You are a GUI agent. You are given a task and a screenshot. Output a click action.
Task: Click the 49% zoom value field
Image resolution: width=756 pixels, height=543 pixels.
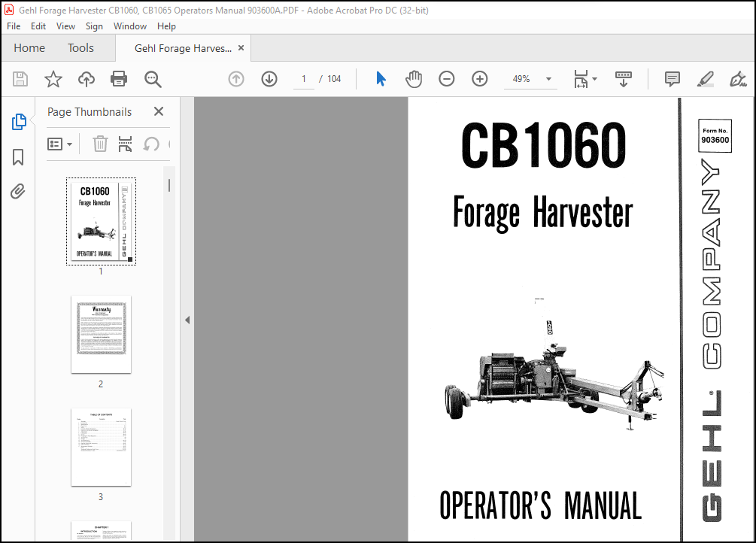[x=521, y=79]
